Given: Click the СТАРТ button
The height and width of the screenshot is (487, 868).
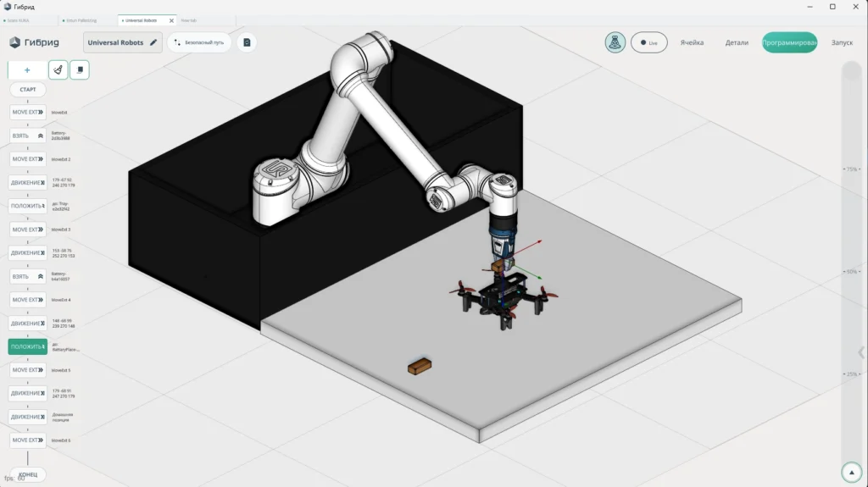Looking at the screenshot, I should 28,90.
